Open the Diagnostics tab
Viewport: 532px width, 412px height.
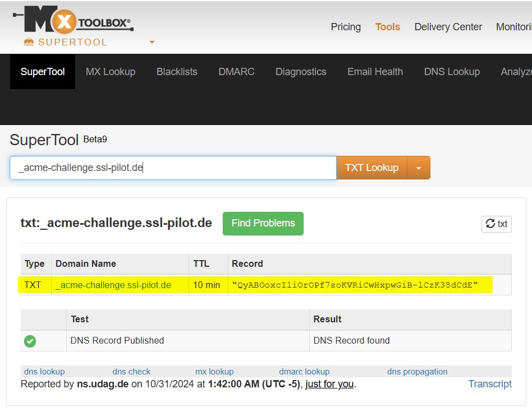[301, 72]
